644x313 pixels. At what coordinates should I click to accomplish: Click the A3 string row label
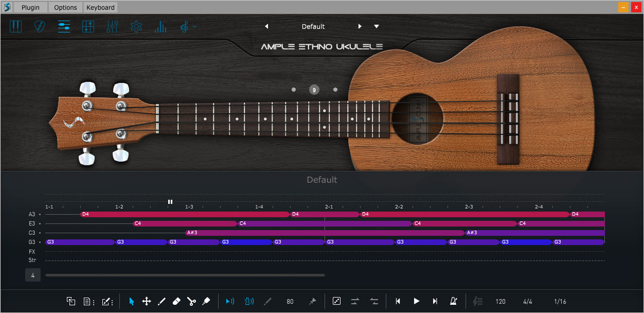(x=32, y=214)
